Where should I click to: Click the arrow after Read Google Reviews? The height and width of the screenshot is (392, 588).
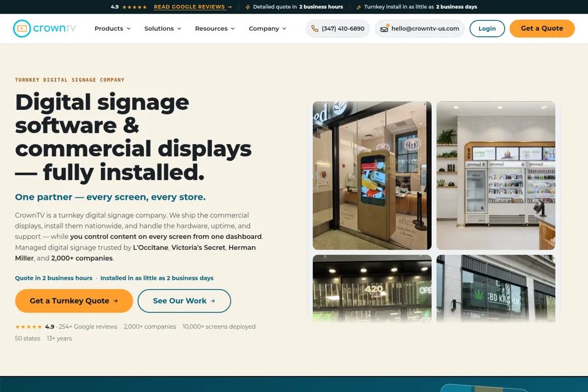(x=230, y=7)
